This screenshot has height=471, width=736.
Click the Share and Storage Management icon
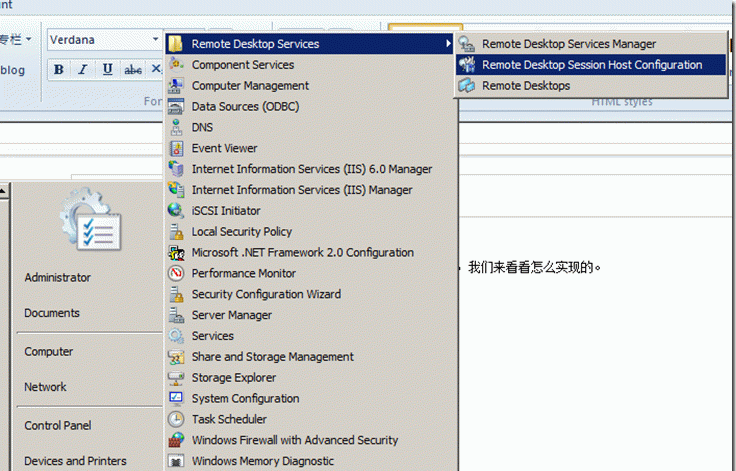click(176, 357)
